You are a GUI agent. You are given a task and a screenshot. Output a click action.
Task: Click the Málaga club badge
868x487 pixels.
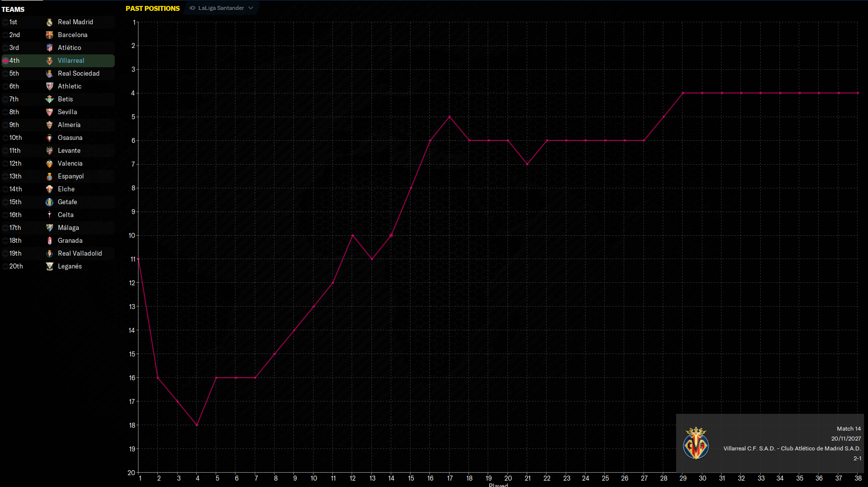[x=49, y=228]
